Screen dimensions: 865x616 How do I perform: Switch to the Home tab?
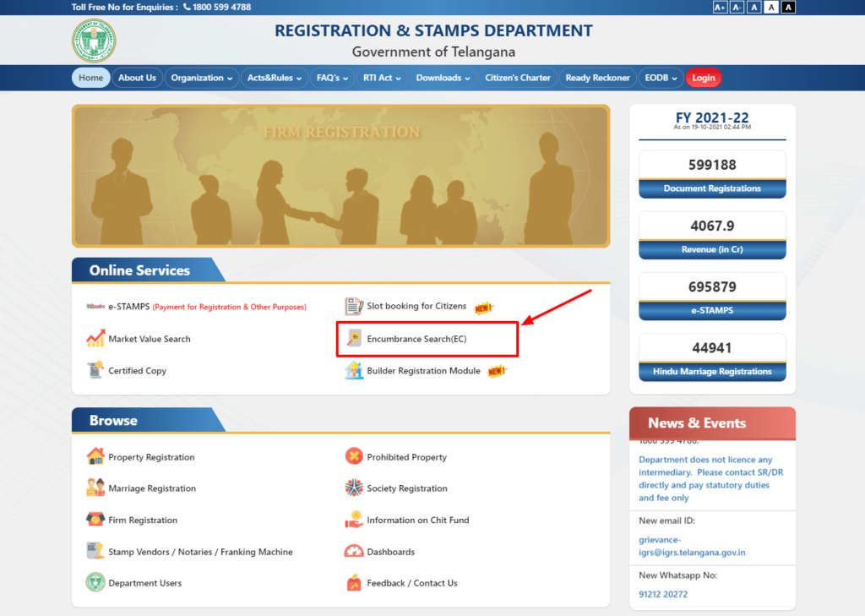90,77
